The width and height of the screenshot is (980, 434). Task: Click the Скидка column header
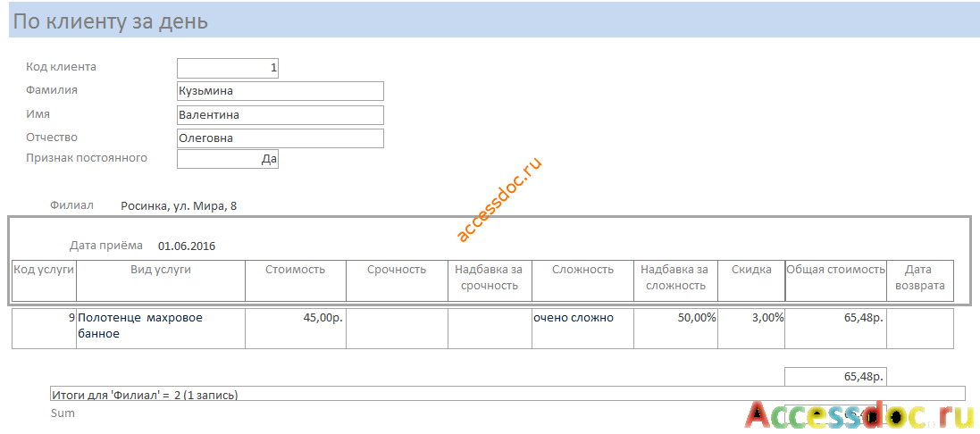pos(751,281)
